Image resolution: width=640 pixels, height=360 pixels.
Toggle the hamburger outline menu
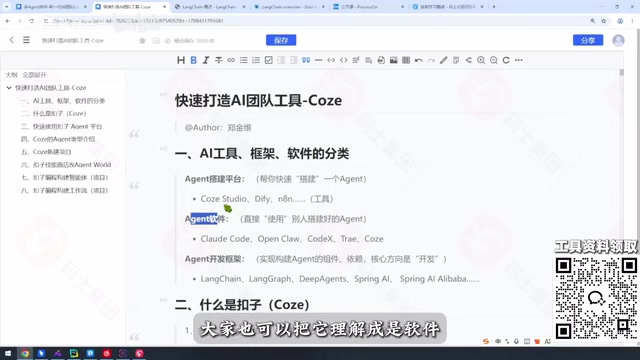click(26, 40)
